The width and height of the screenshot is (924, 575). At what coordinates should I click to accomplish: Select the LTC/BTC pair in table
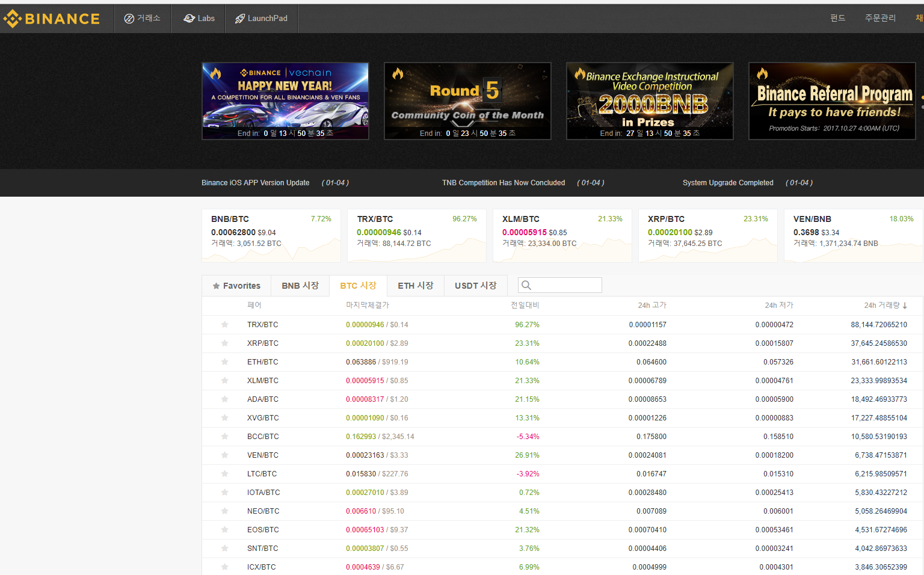[262, 474]
